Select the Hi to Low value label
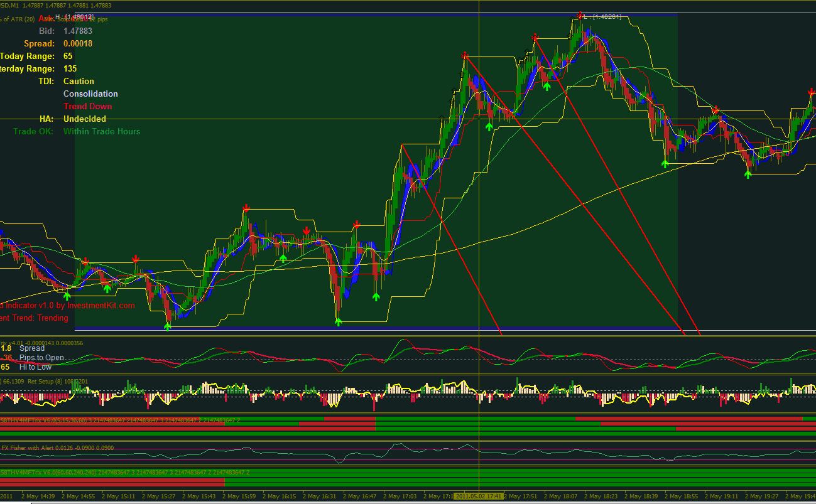The image size is (816, 504). (x=35, y=367)
